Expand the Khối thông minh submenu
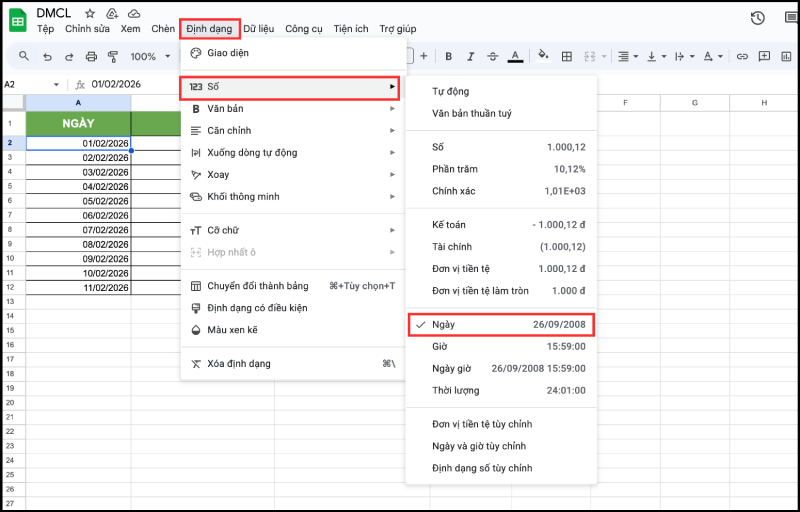This screenshot has width=800, height=512. click(293, 196)
